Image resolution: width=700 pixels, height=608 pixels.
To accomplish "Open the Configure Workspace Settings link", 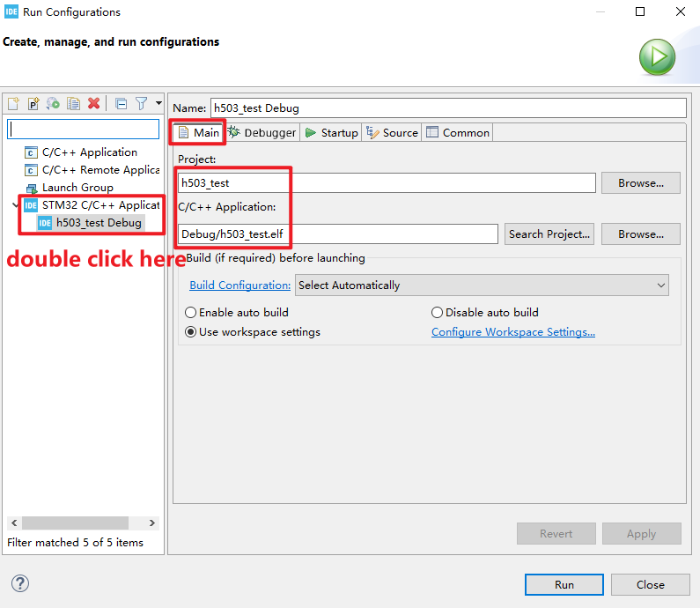I will pos(513,332).
